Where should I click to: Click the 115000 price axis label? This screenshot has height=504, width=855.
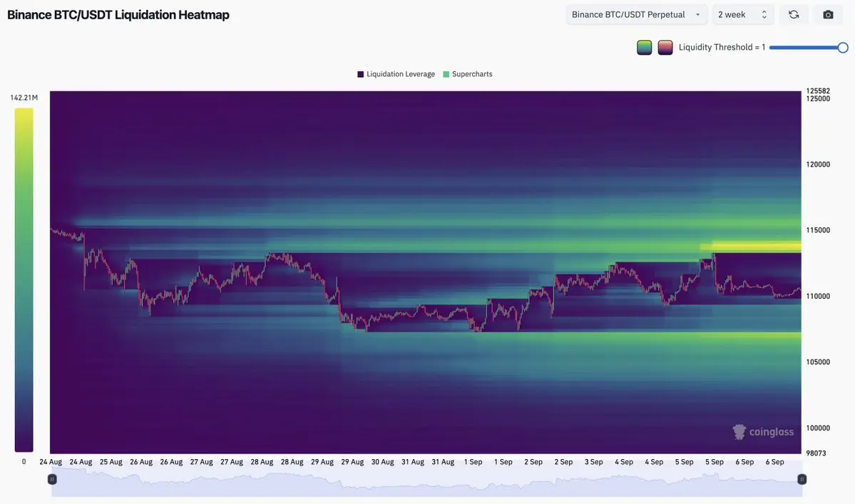818,230
